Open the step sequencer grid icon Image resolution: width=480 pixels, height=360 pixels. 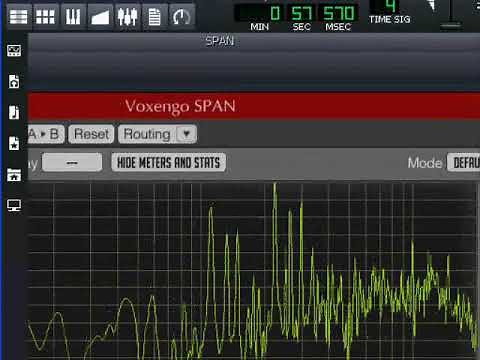click(45, 17)
